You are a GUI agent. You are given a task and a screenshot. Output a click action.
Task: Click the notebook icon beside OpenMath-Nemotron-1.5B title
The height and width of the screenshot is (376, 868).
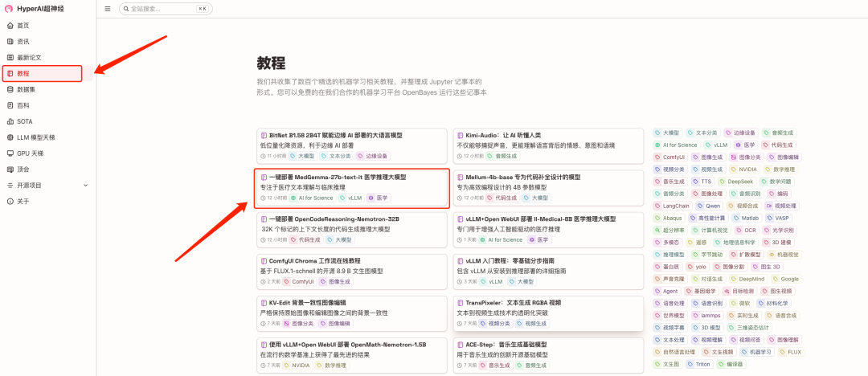264,345
